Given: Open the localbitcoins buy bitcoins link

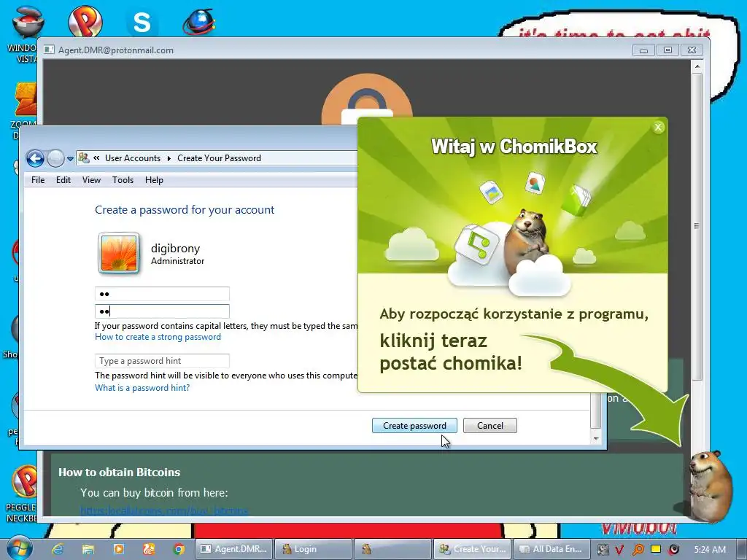Looking at the screenshot, I should pos(164,511).
